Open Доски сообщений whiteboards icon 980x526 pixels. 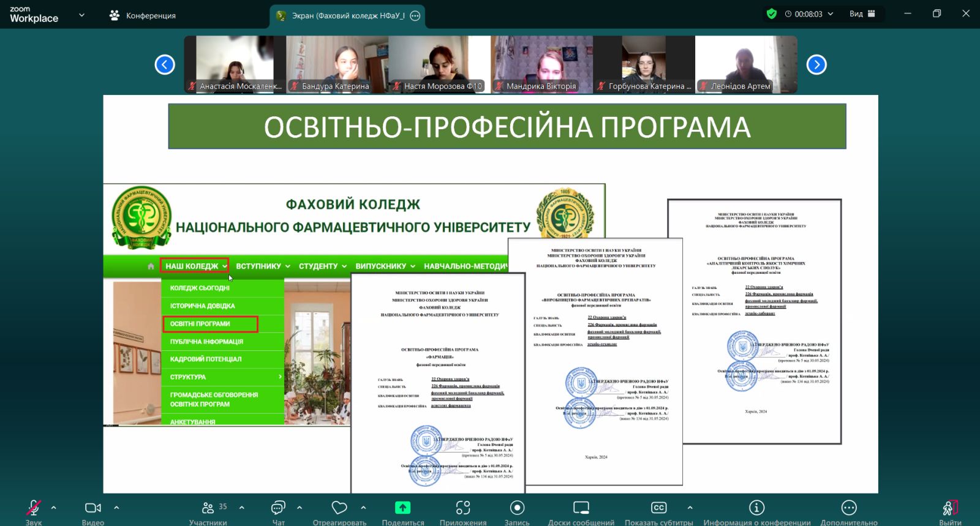[581, 508]
